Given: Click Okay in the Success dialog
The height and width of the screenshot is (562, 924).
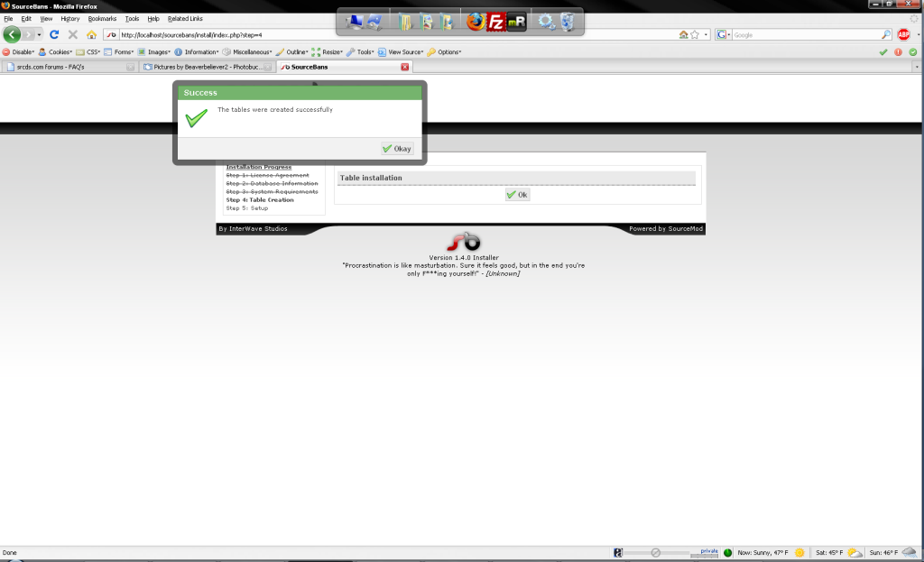Looking at the screenshot, I should (x=397, y=149).
